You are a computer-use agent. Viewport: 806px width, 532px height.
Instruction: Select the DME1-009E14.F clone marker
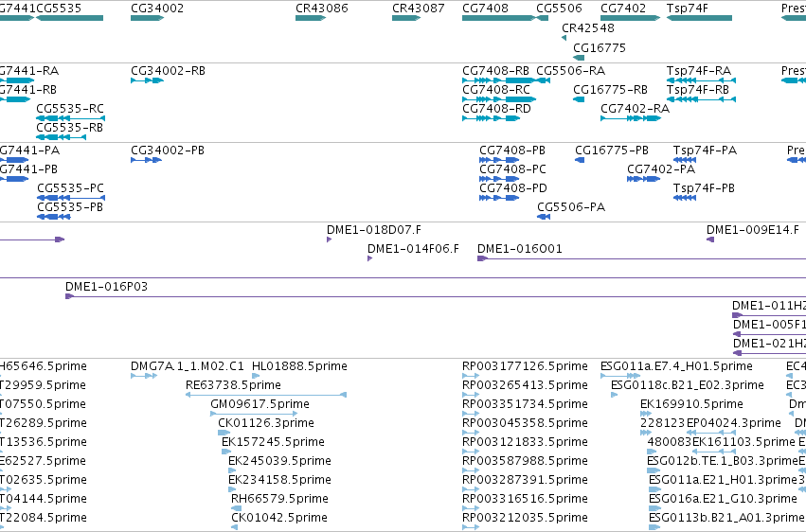click(710, 239)
